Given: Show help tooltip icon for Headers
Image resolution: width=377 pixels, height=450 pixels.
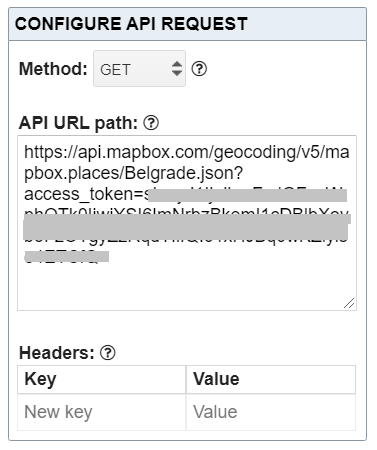Looking at the screenshot, I should 108,353.
